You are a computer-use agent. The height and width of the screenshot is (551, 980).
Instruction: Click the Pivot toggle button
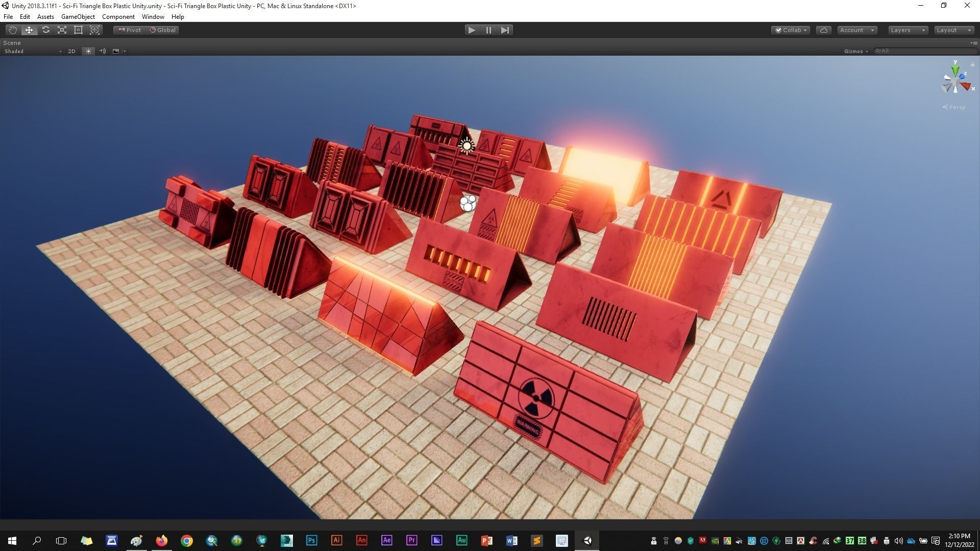(x=130, y=30)
